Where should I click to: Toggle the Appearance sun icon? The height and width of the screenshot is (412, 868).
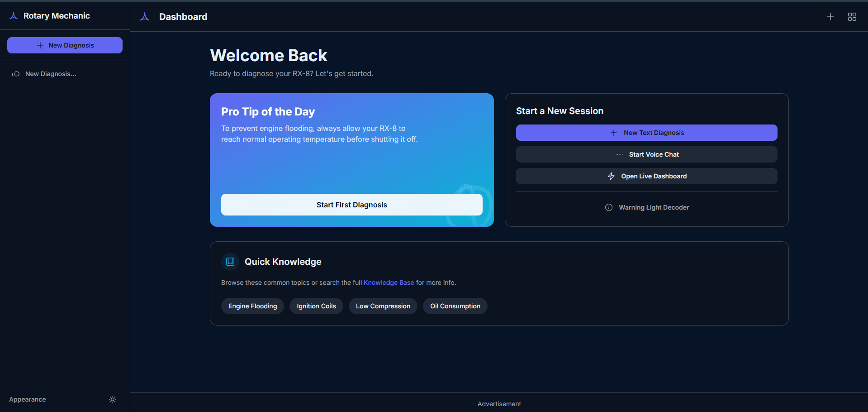113,399
